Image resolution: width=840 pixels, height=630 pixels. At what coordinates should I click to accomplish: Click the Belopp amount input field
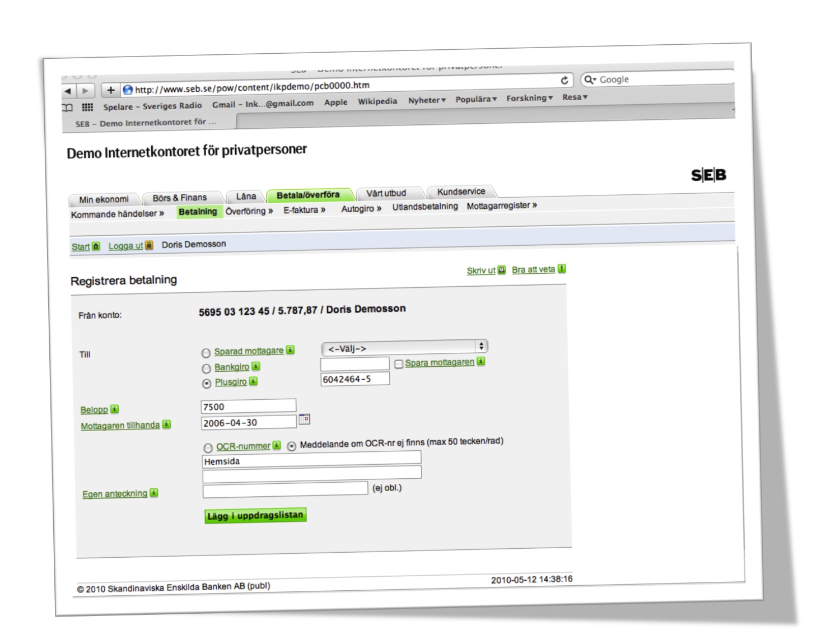[248, 406]
